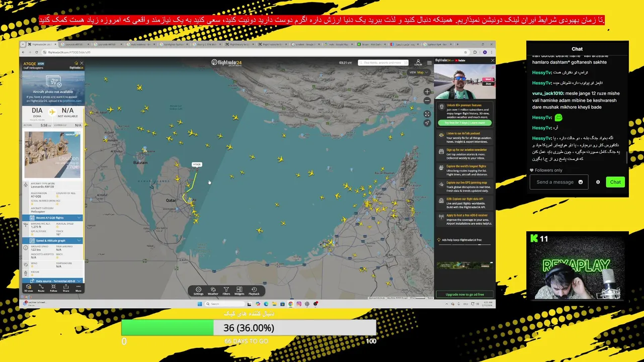
Task: Open the emoji picker in chat
Action: coord(580,182)
